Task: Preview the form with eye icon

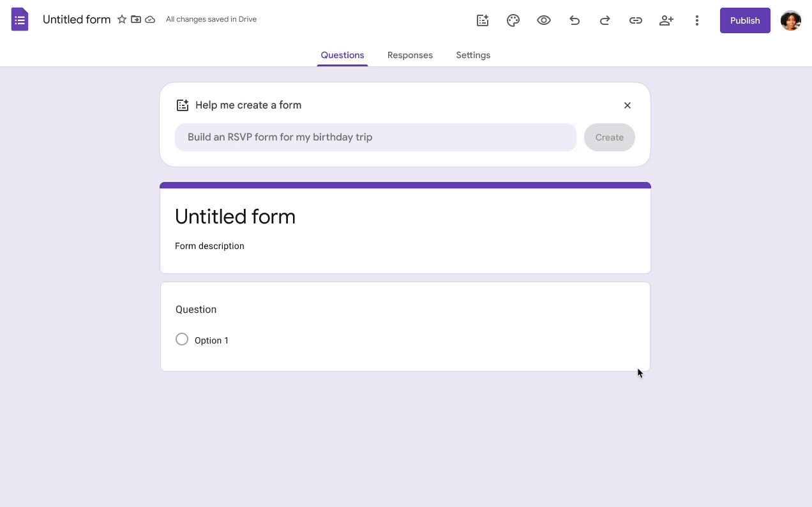Action: (x=544, y=20)
